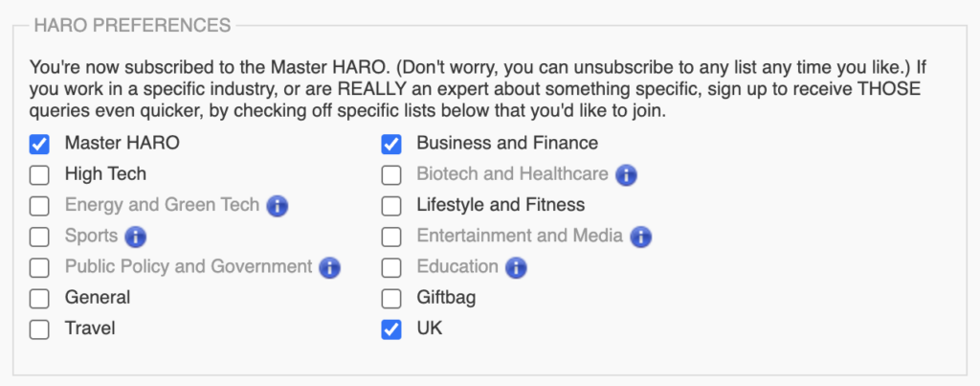Image resolution: width=980 pixels, height=386 pixels.
Task: Click Public Policy and Government info icon
Action: pos(330,267)
